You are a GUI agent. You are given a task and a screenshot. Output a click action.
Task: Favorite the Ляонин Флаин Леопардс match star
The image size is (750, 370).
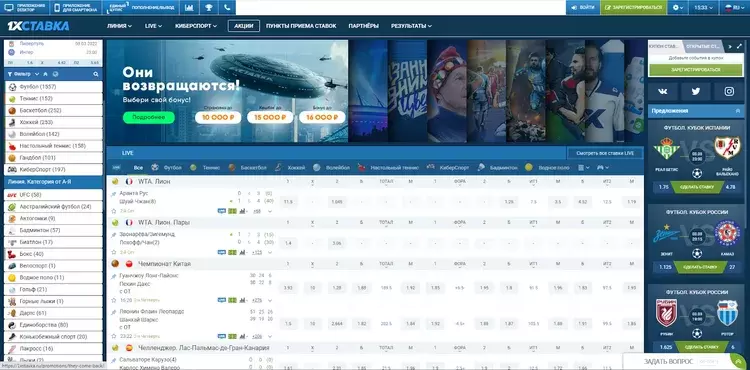(x=114, y=336)
